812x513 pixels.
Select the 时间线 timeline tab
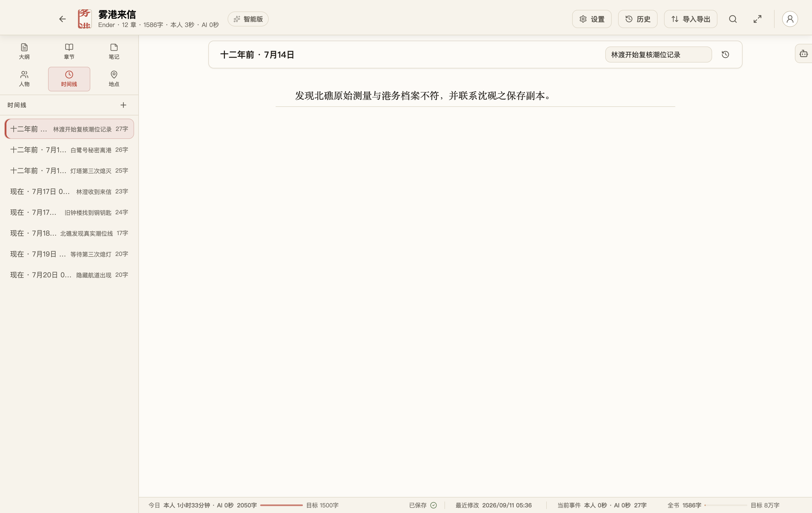point(69,79)
